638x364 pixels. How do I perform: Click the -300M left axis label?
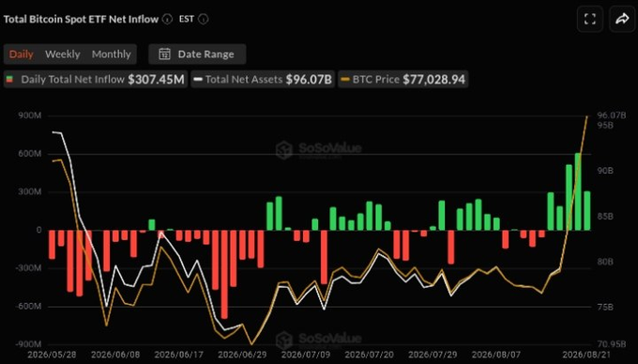27,268
